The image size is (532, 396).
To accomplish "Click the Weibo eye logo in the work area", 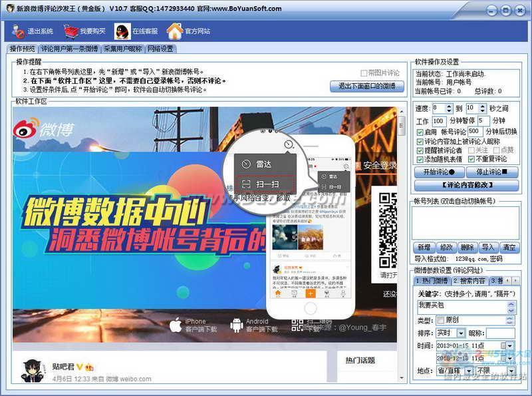I will (26, 128).
